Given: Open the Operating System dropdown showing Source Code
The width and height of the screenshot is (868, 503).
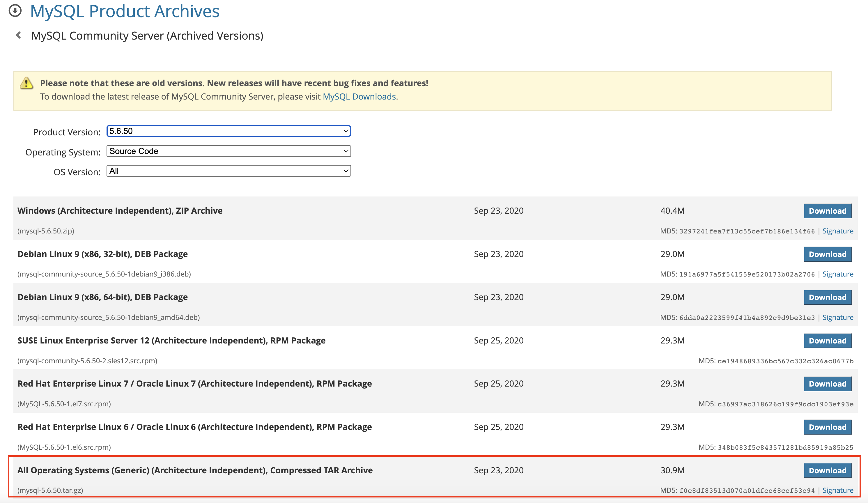Looking at the screenshot, I should 229,151.
